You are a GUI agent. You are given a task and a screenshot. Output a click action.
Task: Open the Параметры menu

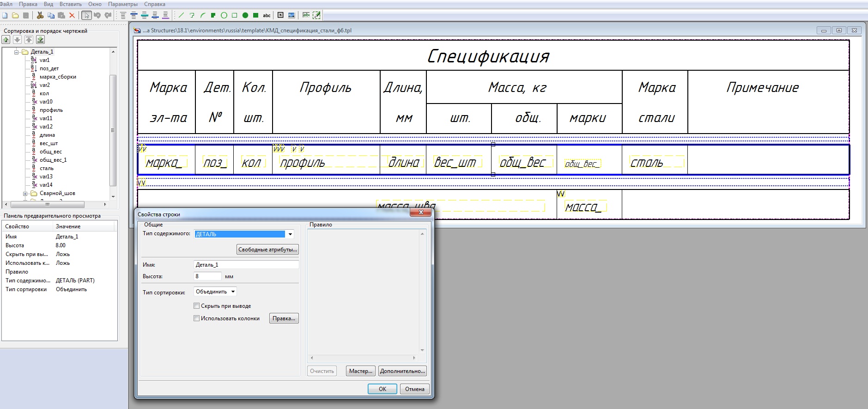click(122, 4)
